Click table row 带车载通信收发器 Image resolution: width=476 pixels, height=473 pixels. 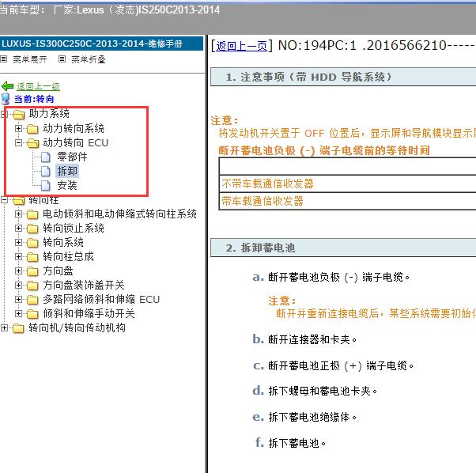pyautogui.click(x=348, y=201)
